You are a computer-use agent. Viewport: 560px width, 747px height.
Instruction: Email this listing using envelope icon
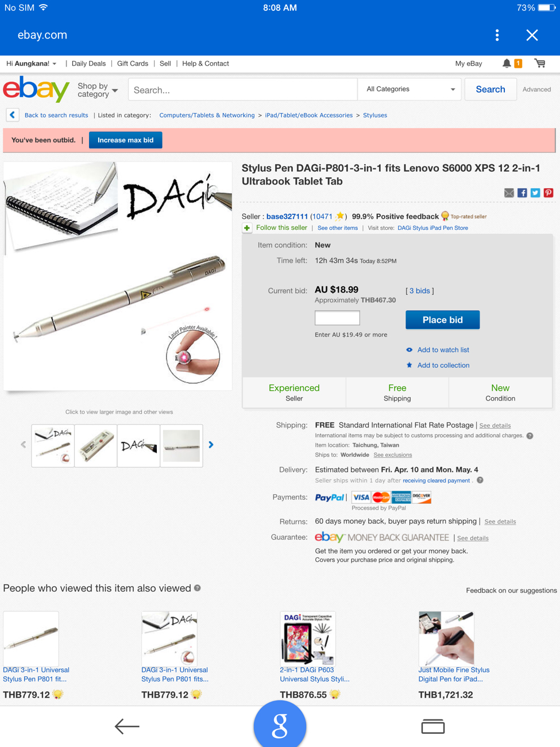[x=509, y=193]
